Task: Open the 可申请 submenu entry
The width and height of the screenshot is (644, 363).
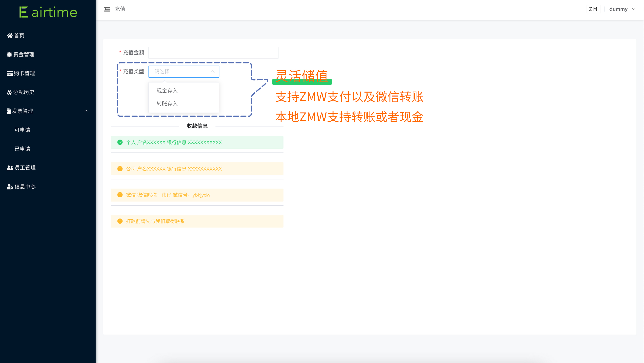Action: point(48,130)
